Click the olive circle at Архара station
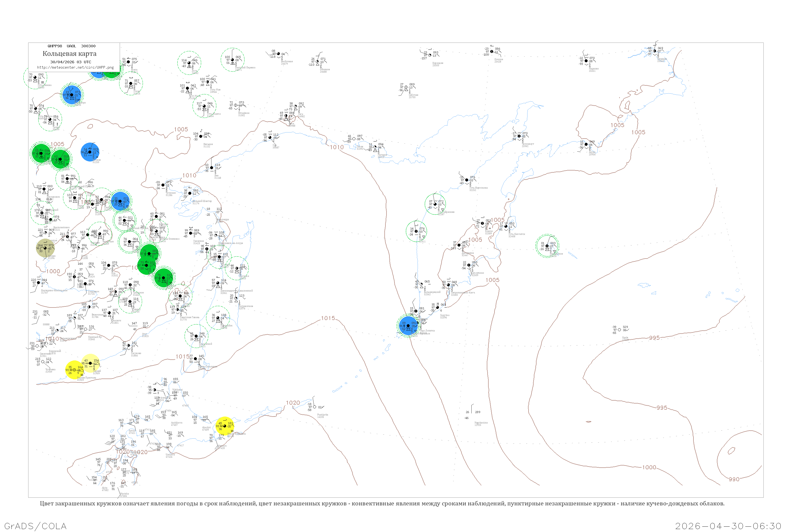This screenshot has width=798, height=532. [45, 248]
